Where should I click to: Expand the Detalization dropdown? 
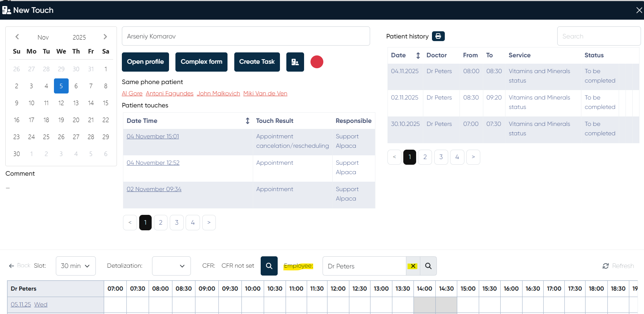click(x=171, y=266)
